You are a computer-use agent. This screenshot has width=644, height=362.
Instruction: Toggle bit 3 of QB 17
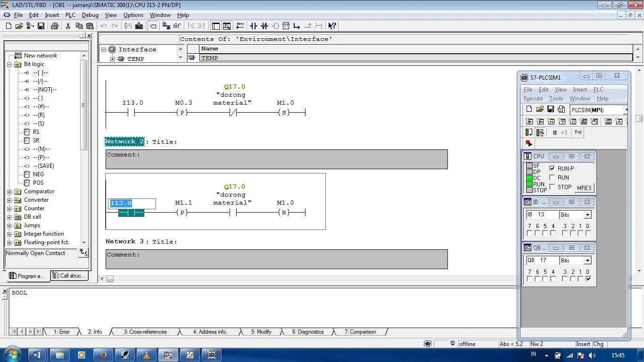click(x=565, y=279)
